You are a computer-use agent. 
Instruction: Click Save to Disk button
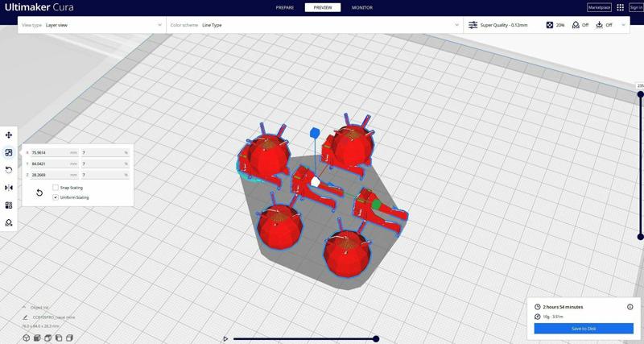coord(584,329)
